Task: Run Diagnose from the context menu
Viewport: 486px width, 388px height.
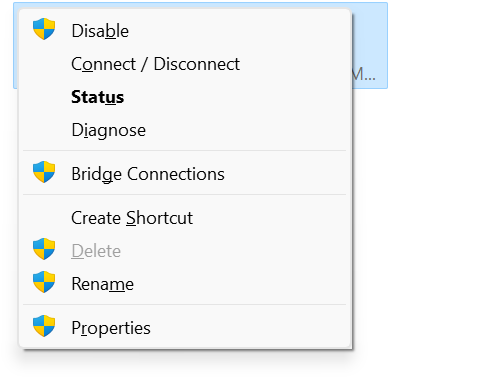Action: [109, 130]
